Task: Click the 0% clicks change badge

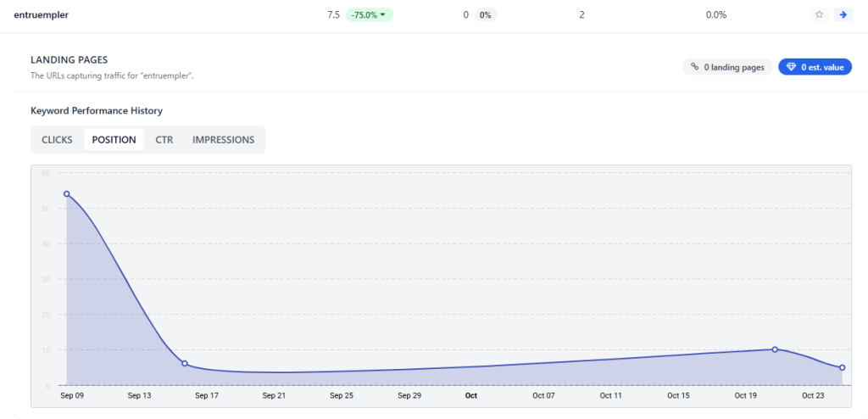Action: 485,14
